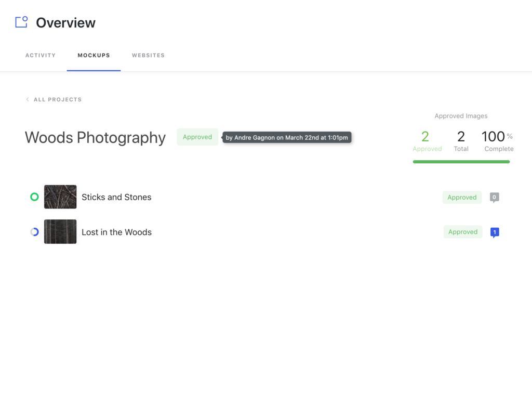Open the Websites tab
This screenshot has height=405, width=532.
point(148,55)
